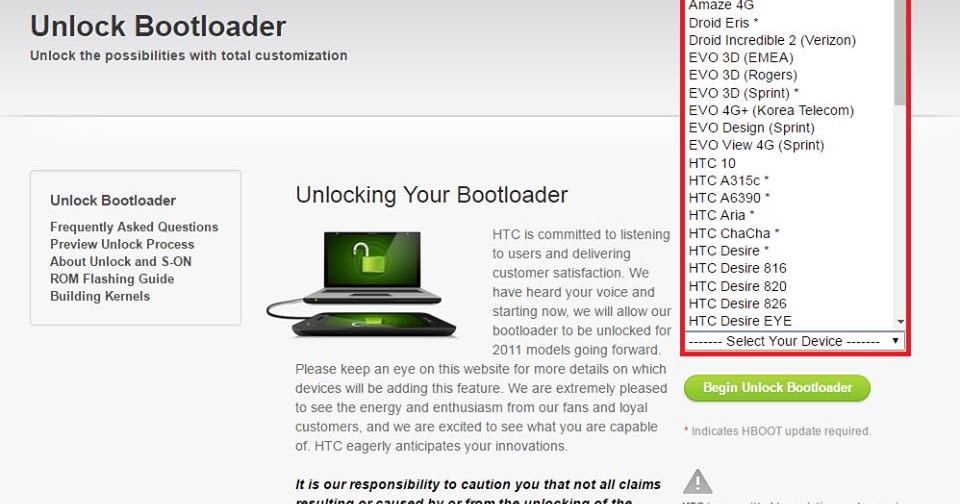Open the Select Your Device dropdown

point(794,341)
